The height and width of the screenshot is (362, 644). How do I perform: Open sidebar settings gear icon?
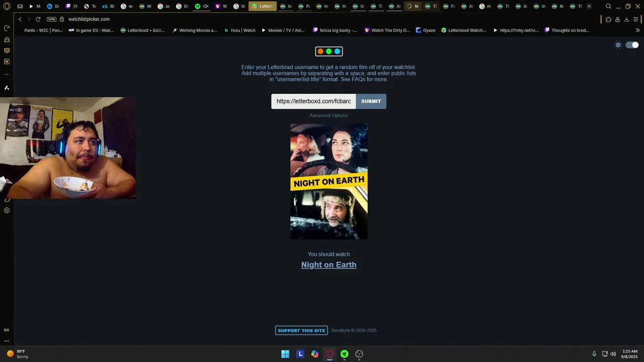coord(7,210)
